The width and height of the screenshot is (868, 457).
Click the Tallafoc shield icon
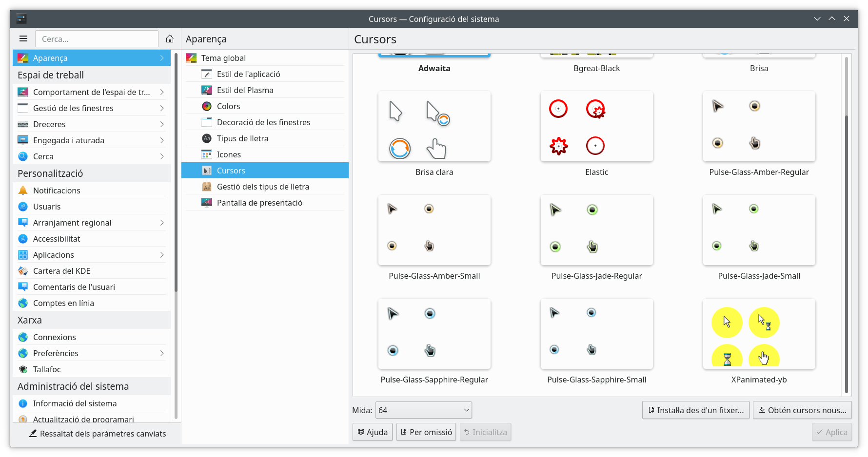tap(23, 369)
